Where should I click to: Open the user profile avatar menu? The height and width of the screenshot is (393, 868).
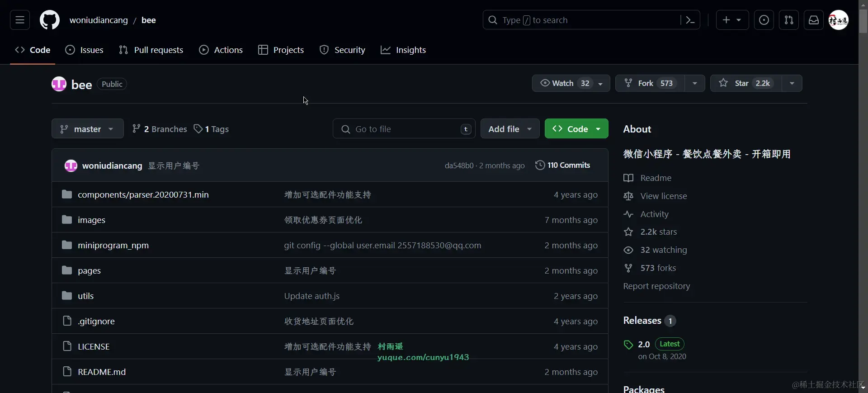click(x=839, y=20)
